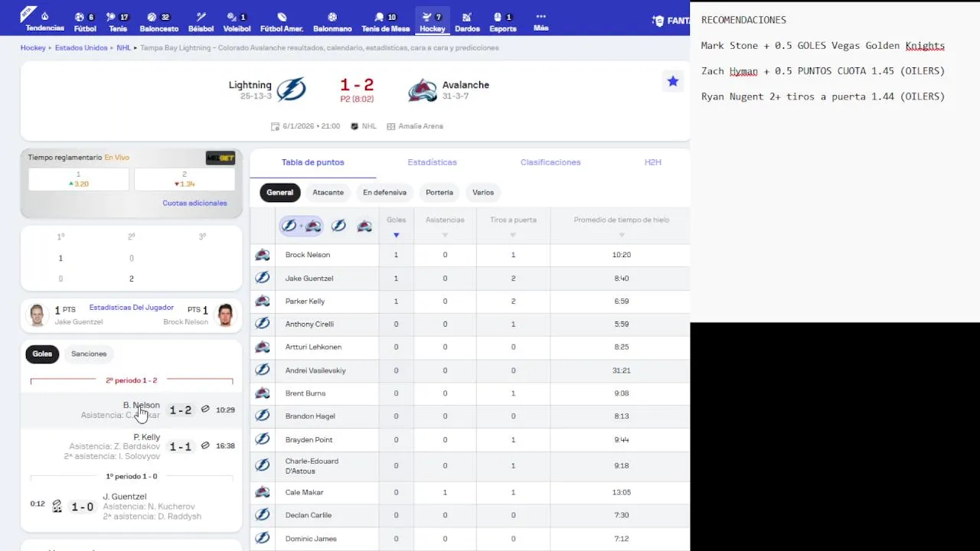Show the Goles events list
This screenshot has width=980, height=551.
tap(42, 354)
